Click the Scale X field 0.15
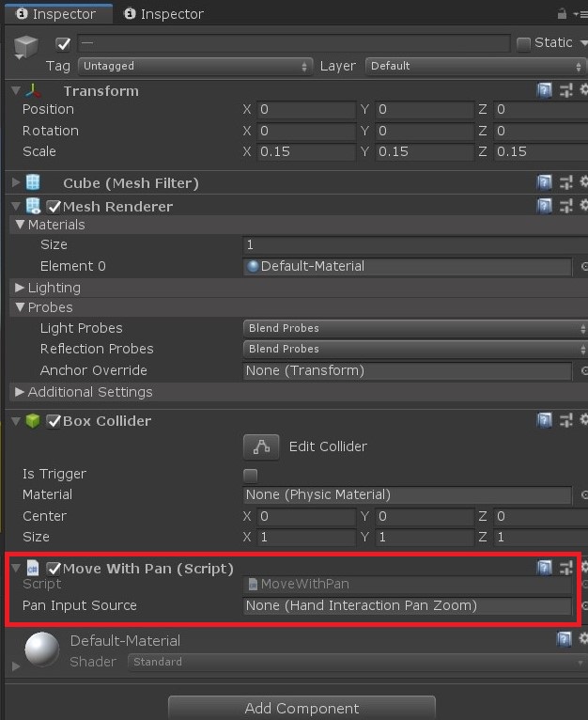Image resolution: width=588 pixels, height=720 pixels. click(x=306, y=151)
